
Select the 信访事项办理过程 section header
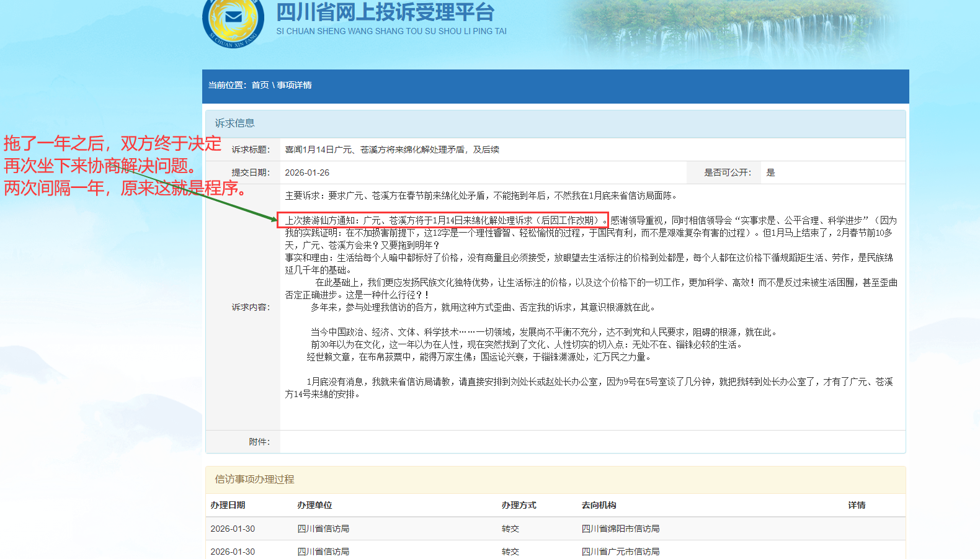(254, 479)
